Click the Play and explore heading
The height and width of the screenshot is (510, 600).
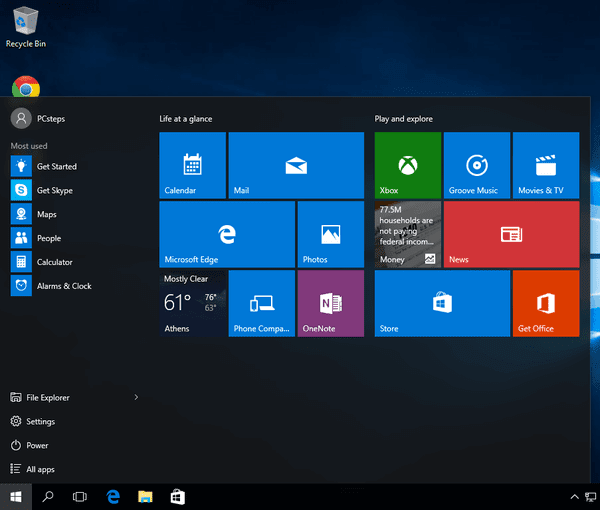404,119
